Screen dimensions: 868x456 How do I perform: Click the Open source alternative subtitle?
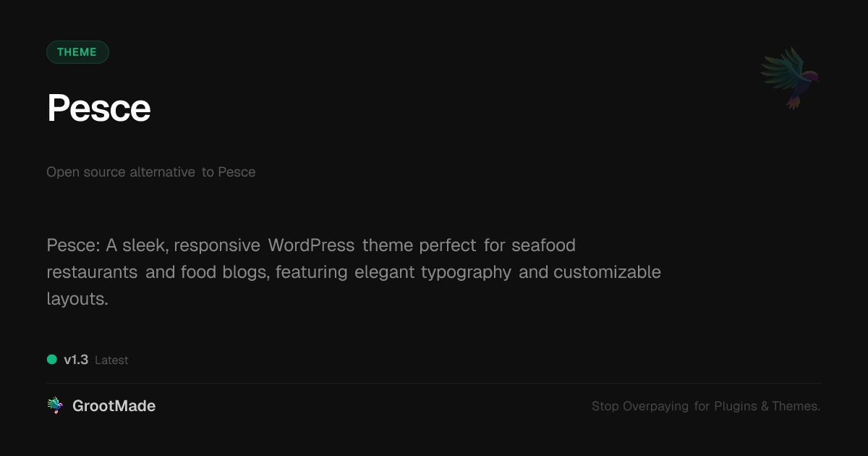[x=151, y=172]
